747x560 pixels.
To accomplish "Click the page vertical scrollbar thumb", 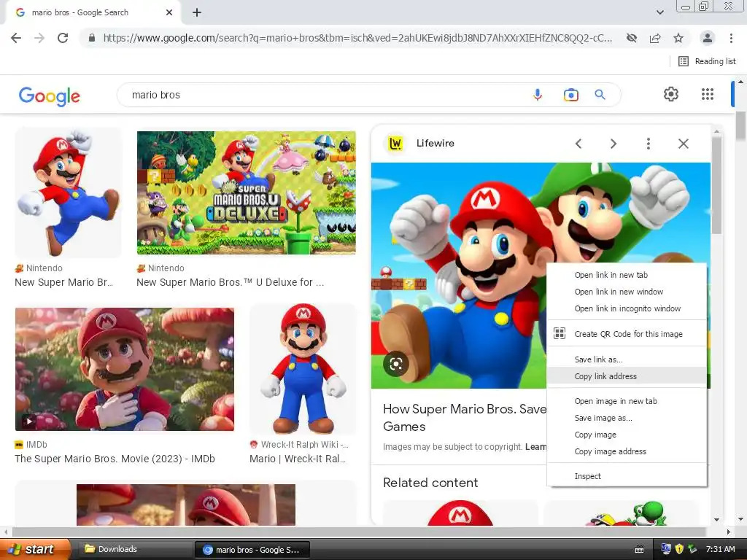I will coord(741,124).
